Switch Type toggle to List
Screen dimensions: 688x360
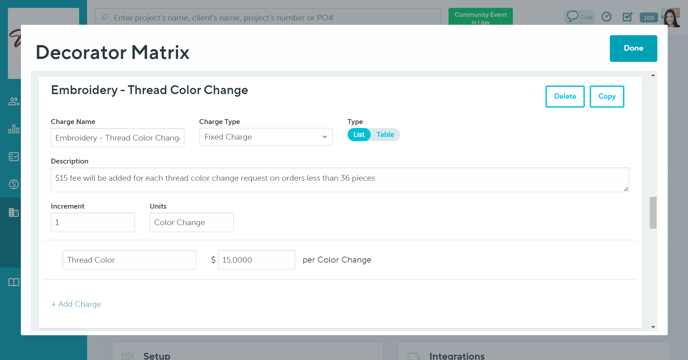pyautogui.click(x=359, y=135)
